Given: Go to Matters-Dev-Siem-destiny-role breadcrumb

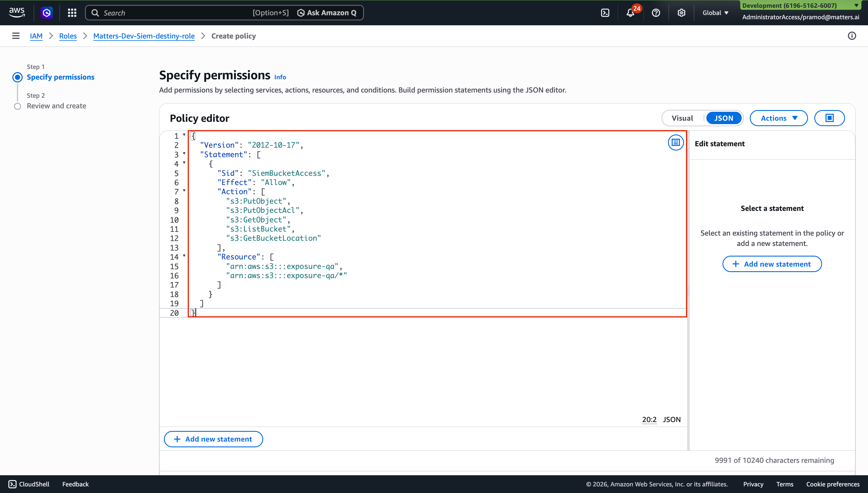Looking at the screenshot, I should pyautogui.click(x=144, y=36).
